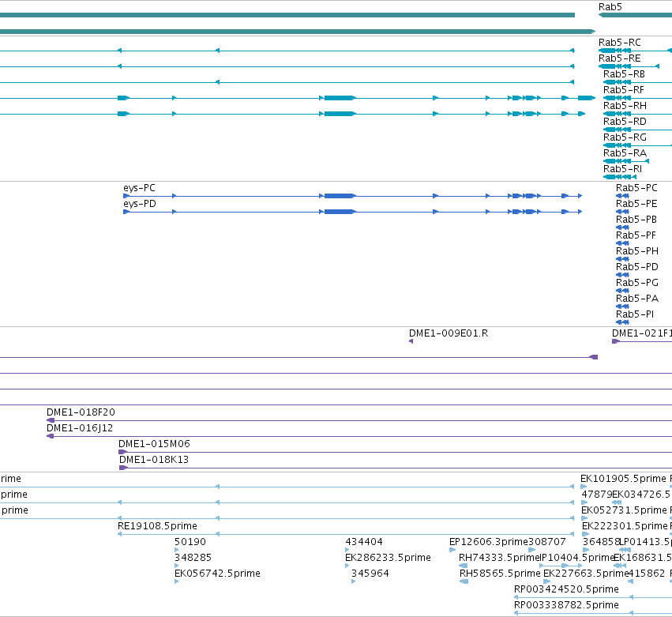Click the Rab5-RA transcript label
The image size is (672, 617).
(625, 153)
